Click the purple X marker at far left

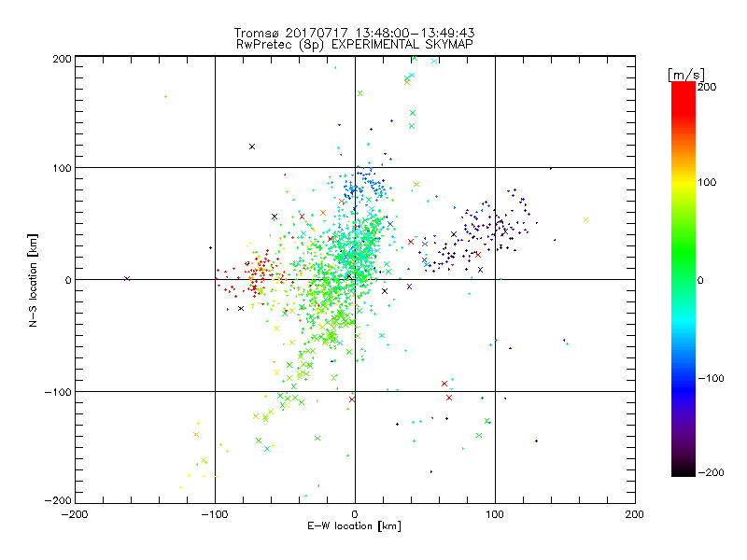click(127, 278)
